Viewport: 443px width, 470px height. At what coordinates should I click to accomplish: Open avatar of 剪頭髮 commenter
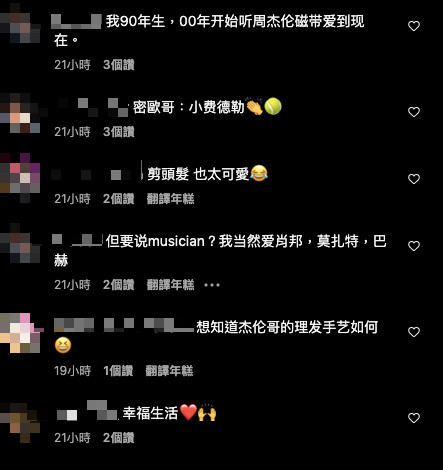20,178
